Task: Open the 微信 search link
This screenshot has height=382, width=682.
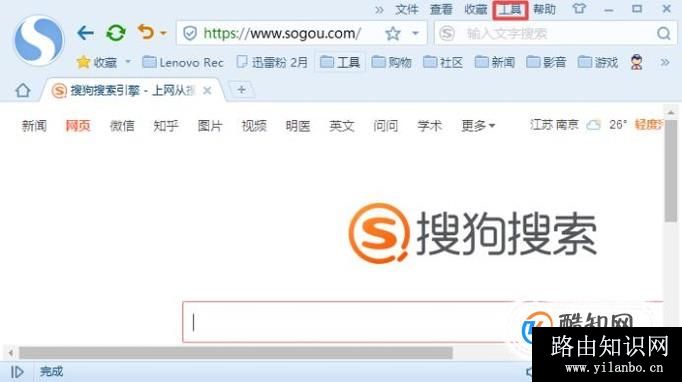Action: tap(122, 126)
